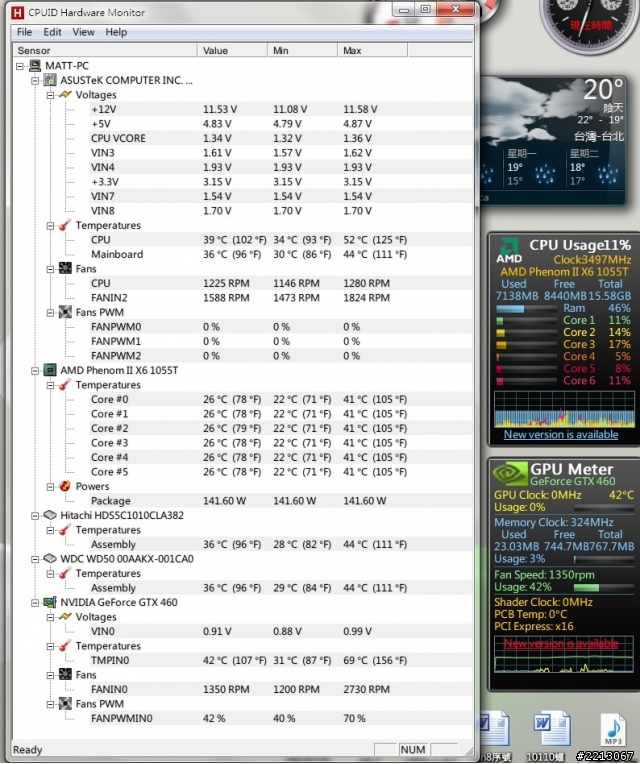Viewport: 640px width, 764px height.
Task: Click the thermometer icon under Hitachi drive
Action: coord(65,530)
